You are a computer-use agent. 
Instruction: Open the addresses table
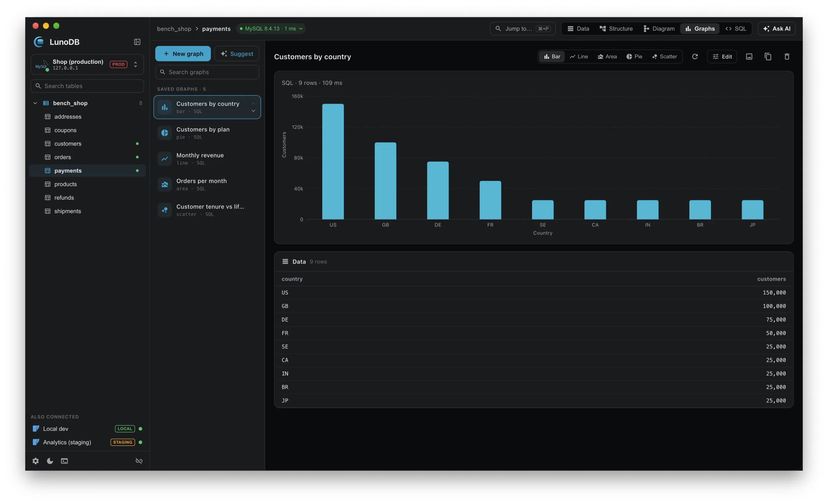click(x=87, y=117)
